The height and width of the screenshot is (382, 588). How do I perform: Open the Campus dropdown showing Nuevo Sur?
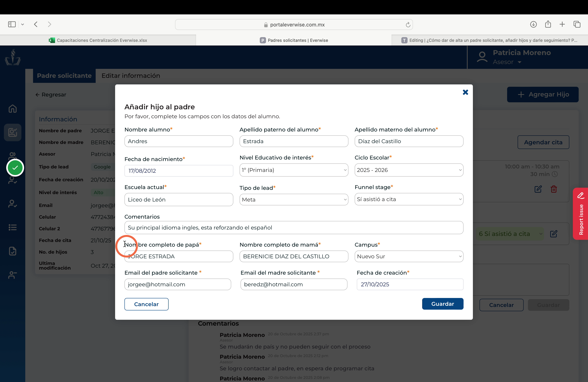coord(409,256)
